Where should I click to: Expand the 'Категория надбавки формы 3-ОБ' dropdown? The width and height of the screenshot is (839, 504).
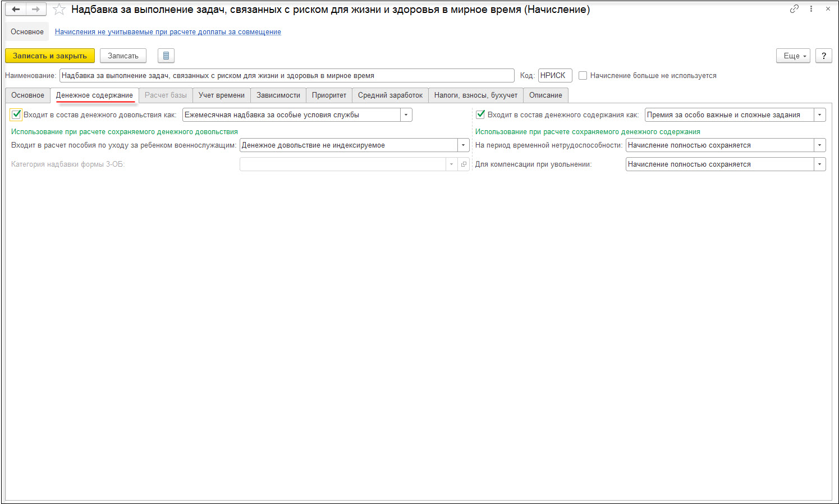[452, 164]
